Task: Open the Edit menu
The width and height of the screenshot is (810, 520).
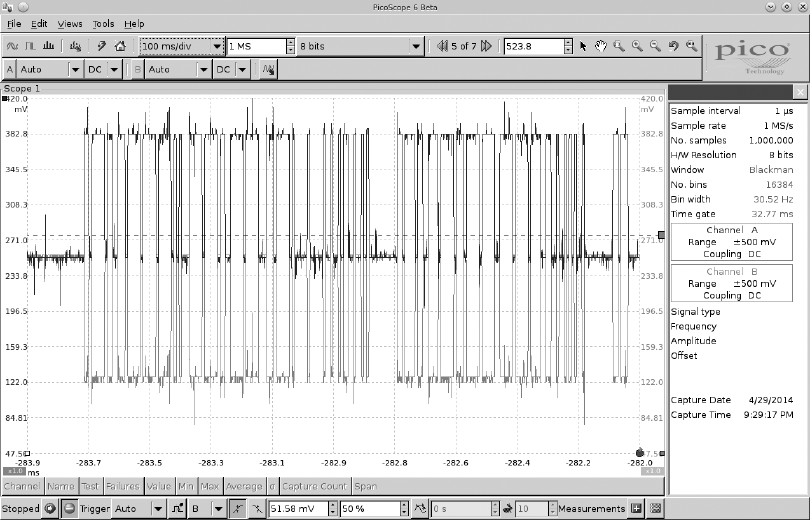Action: [39, 24]
